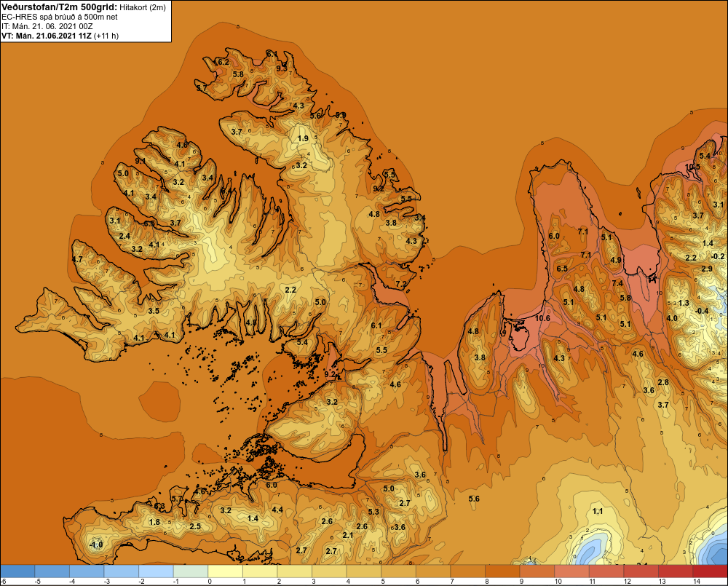Click the legend swatch between -6 and -5
This screenshot has width=728, height=586.
click(17, 571)
